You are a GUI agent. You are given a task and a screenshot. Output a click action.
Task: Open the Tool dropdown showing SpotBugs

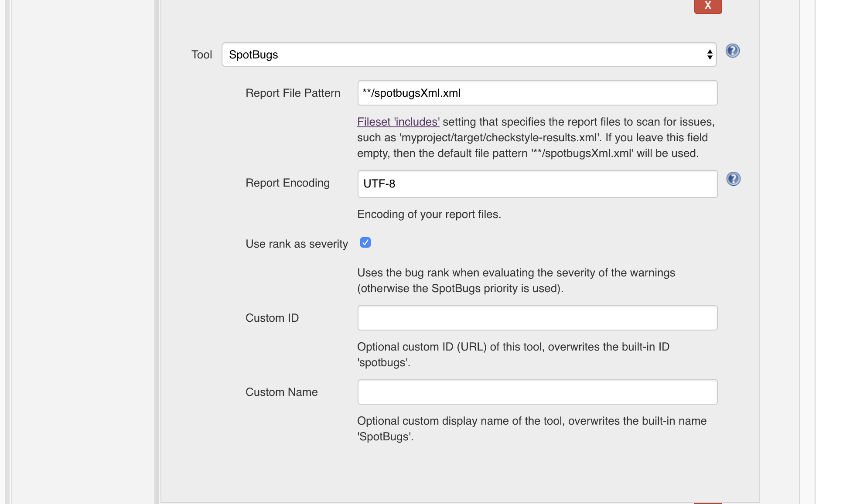pyautogui.click(x=469, y=54)
